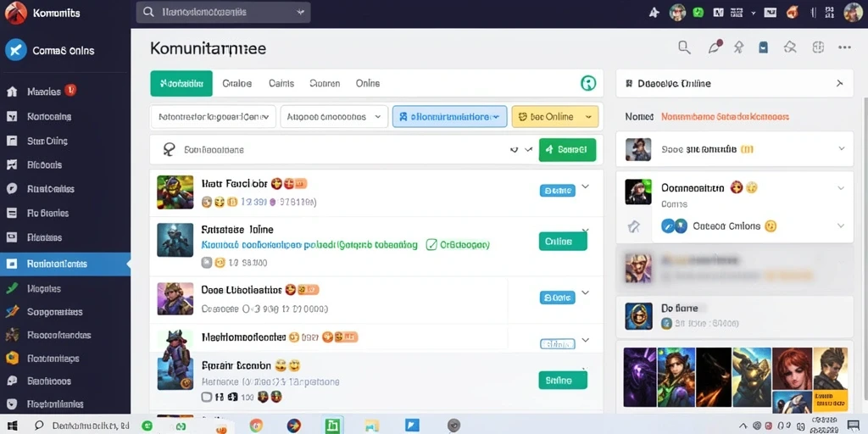Click the green Soanel search button
This screenshot has width=868, height=434.
pyautogui.click(x=567, y=149)
